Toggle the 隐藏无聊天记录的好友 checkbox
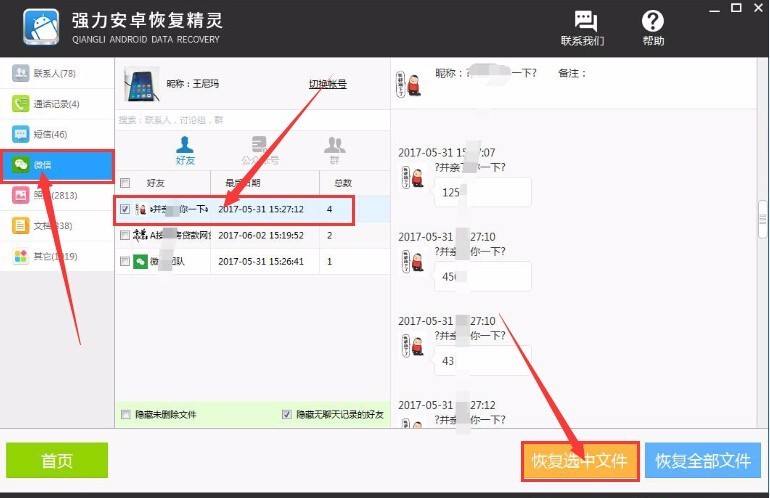The height and width of the screenshot is (498, 770). click(287, 415)
